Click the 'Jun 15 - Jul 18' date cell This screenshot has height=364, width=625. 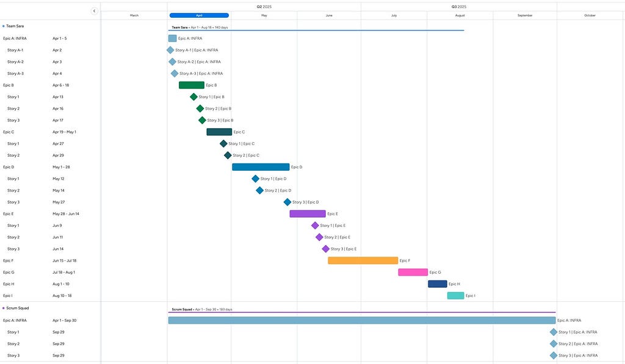(64, 260)
